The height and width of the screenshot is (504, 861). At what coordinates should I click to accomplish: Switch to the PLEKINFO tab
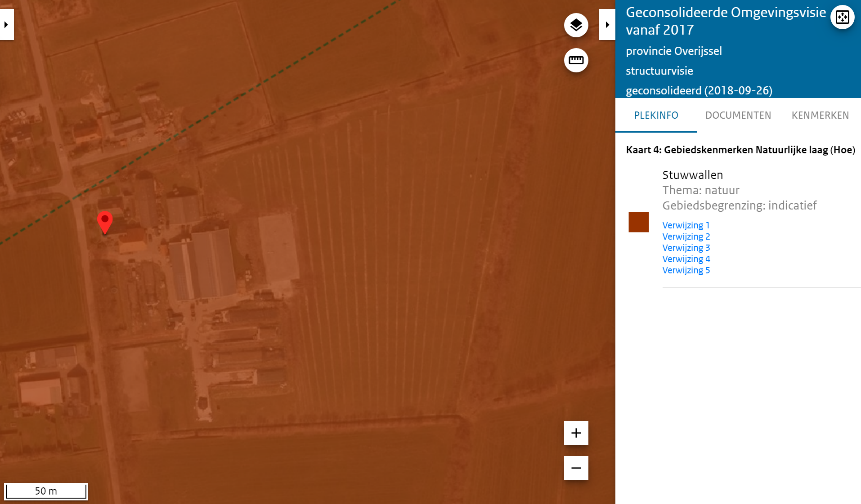coord(656,116)
